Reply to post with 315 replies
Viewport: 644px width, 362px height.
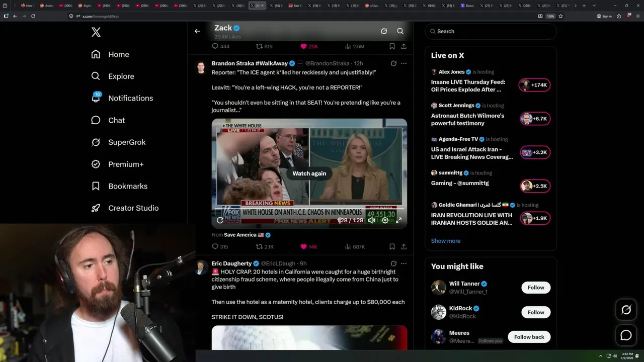click(220, 247)
